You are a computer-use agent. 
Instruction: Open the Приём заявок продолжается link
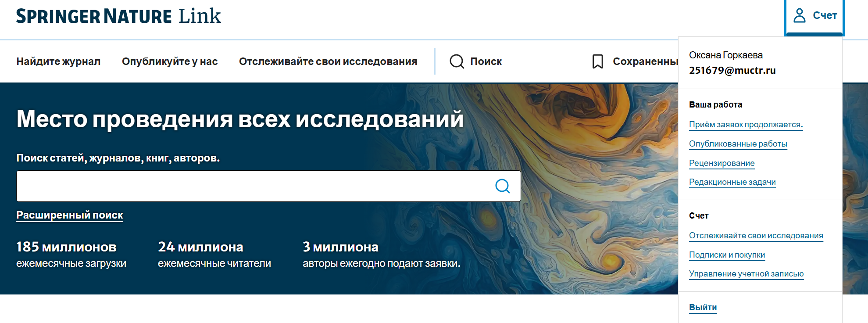[746, 125]
